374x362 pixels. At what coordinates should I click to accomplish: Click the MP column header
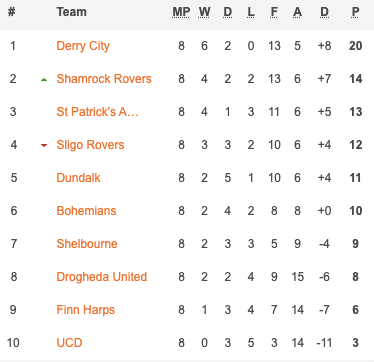[x=181, y=12]
